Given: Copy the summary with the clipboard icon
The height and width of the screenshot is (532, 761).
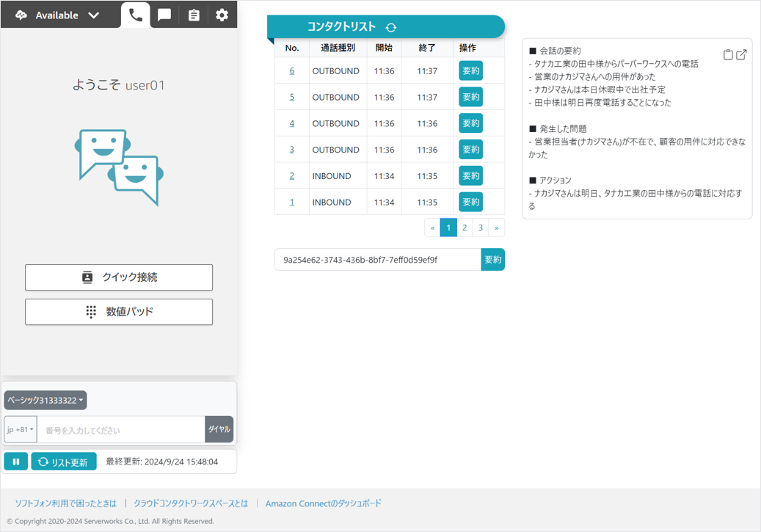Looking at the screenshot, I should 728,55.
